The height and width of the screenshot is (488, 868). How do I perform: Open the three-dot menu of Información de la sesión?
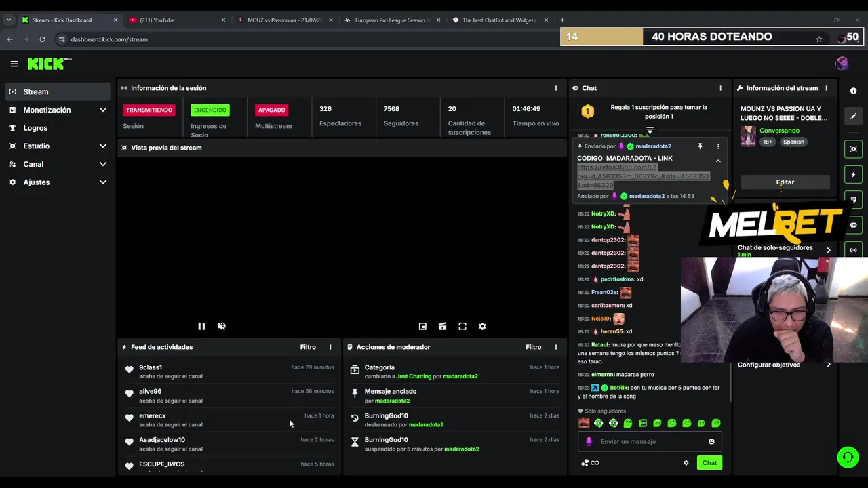[556, 88]
